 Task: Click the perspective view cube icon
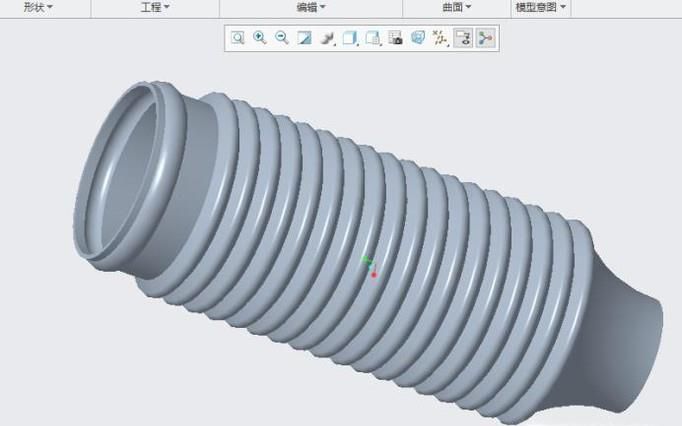[x=417, y=38]
